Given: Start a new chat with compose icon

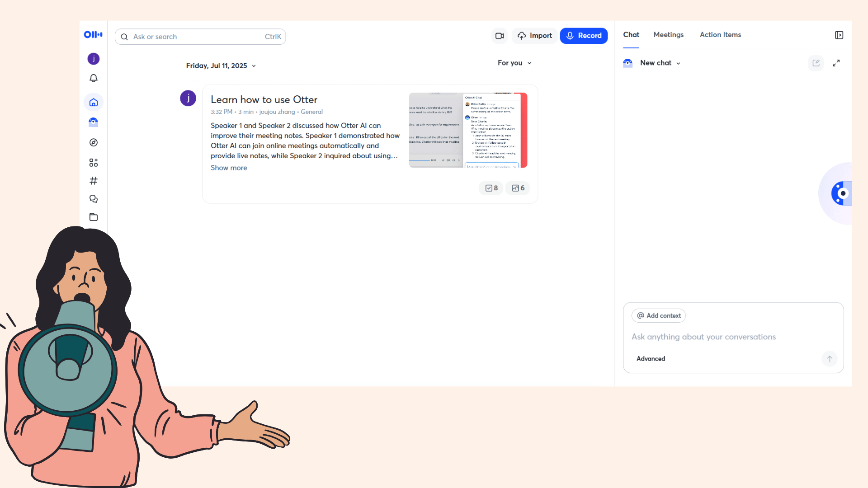Looking at the screenshot, I should coord(816,63).
